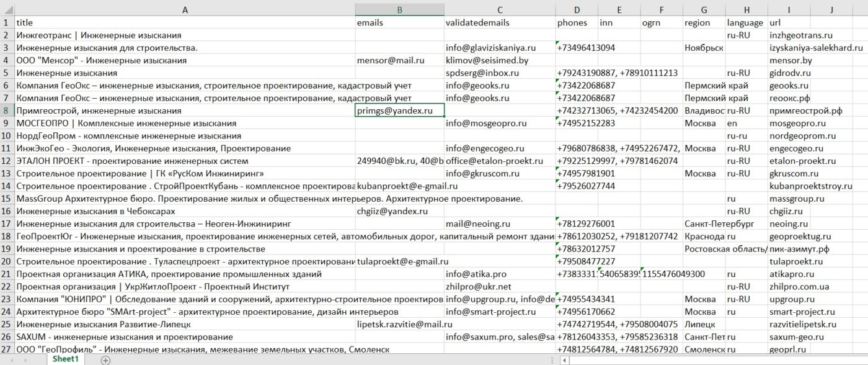Select the phone cell +74952152283 for МОСГЕОПРО
Image resolution: width=868 pixels, height=365 pixels.
(x=577, y=123)
